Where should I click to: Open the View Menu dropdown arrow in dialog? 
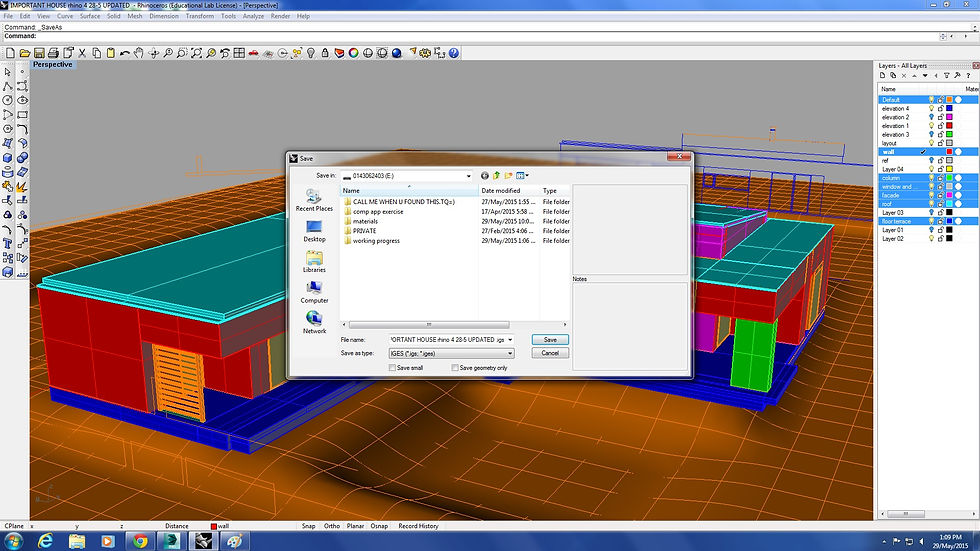[x=527, y=175]
